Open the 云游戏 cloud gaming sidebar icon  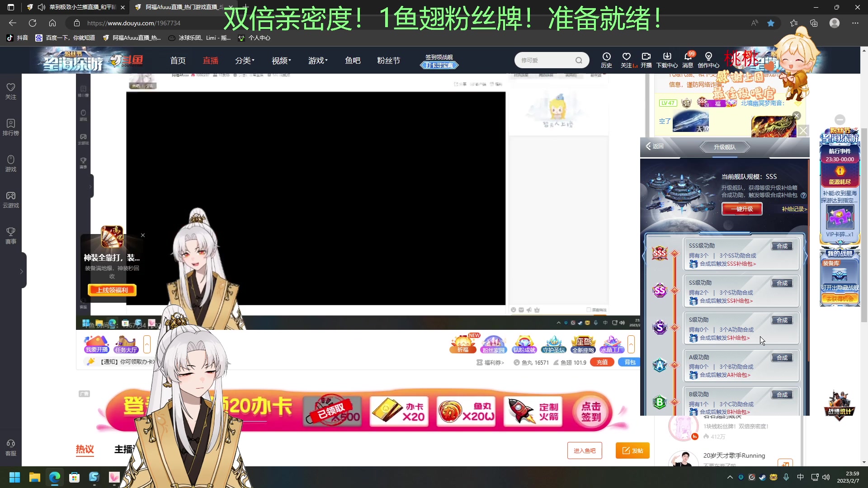[11, 199]
